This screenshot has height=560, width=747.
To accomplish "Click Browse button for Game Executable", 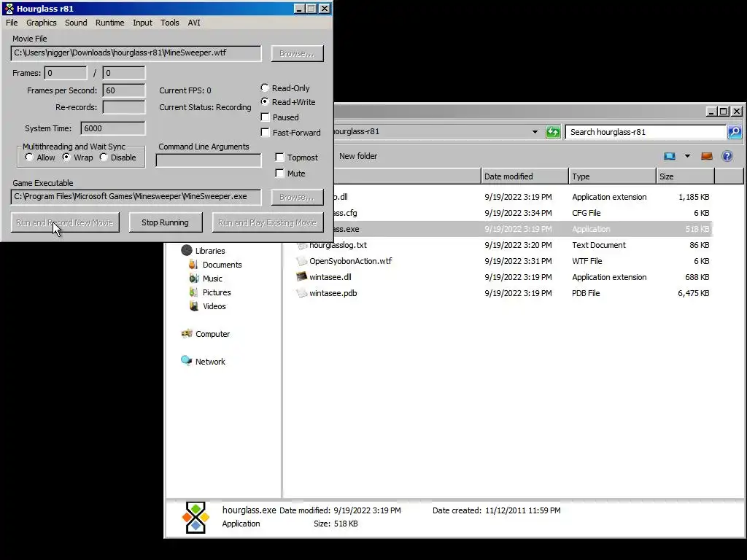I will point(298,197).
